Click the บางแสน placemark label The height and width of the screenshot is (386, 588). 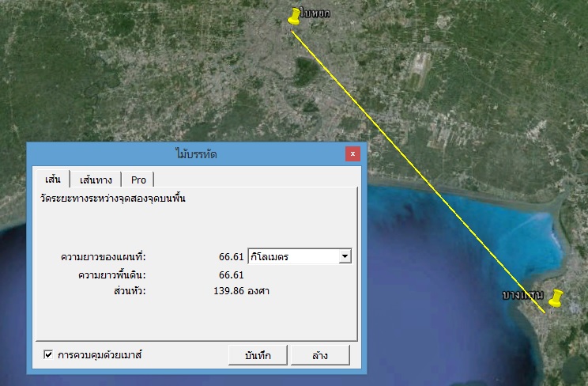point(522,295)
